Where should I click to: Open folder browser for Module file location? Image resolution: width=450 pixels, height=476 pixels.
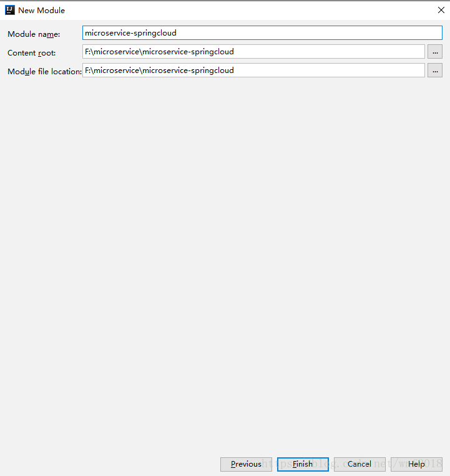click(435, 70)
